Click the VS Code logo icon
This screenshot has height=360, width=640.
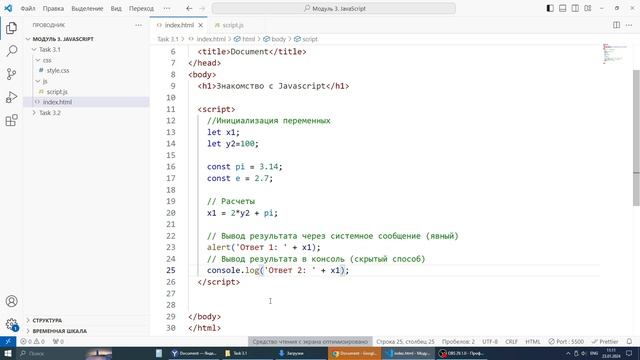pyautogui.click(x=8, y=8)
